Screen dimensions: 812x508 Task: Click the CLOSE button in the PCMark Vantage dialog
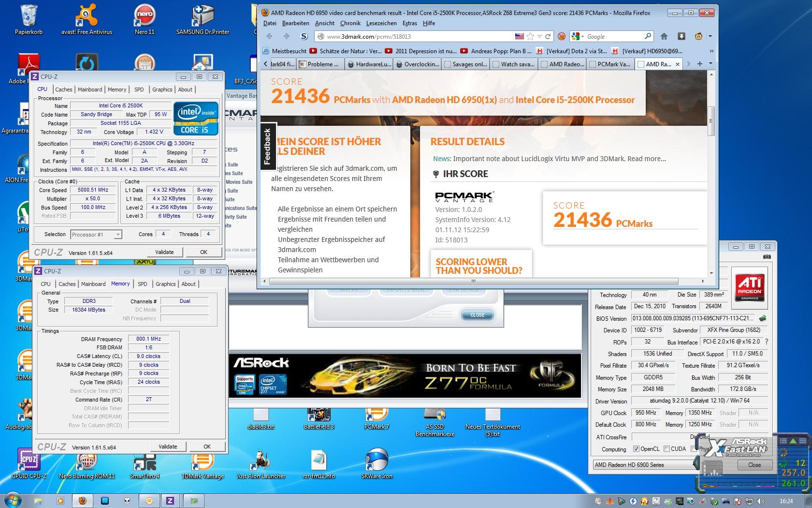(477, 315)
